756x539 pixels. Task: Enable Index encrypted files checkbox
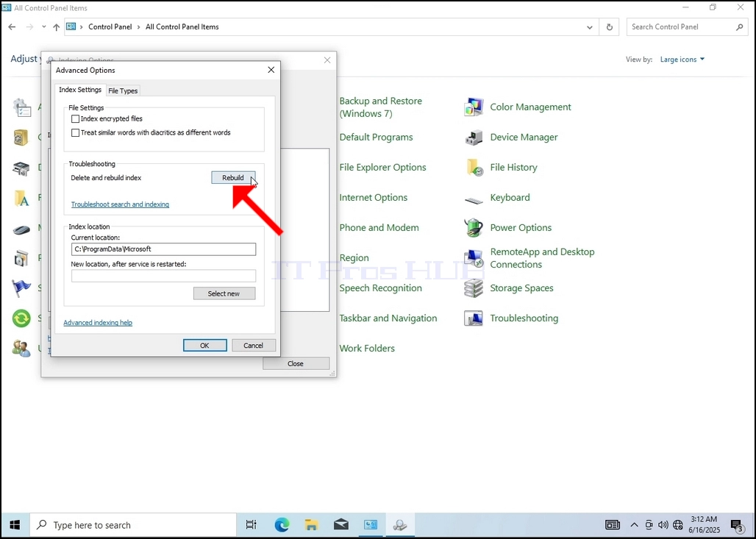click(x=75, y=118)
